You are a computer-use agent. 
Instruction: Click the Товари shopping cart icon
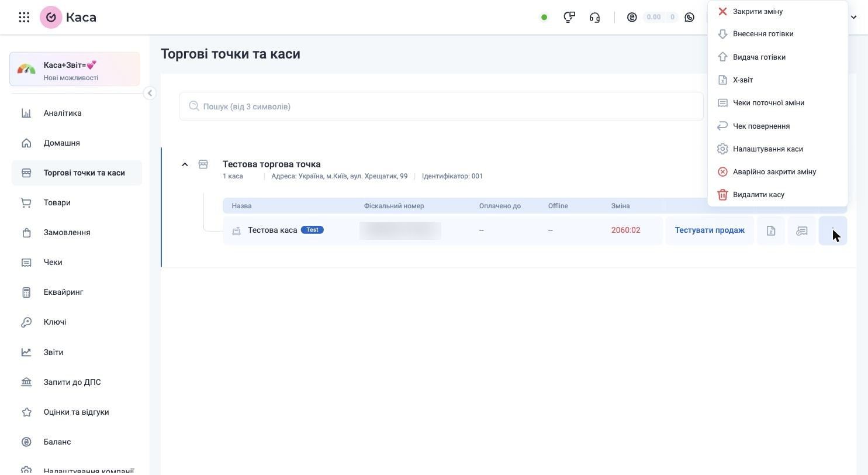coord(26,202)
